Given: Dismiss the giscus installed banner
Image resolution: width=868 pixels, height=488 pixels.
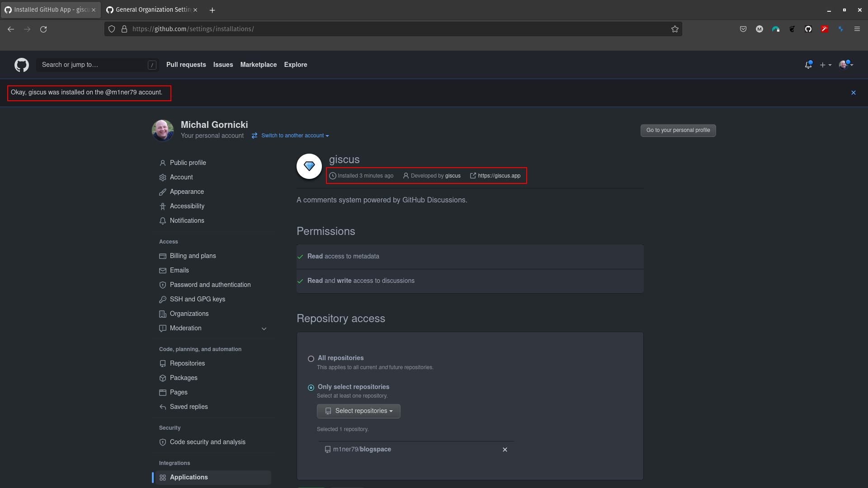Looking at the screenshot, I should tap(854, 93).
